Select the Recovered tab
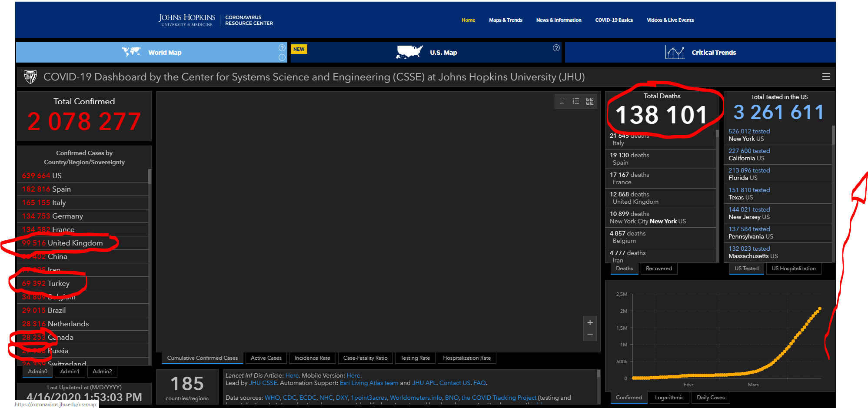 tap(658, 269)
